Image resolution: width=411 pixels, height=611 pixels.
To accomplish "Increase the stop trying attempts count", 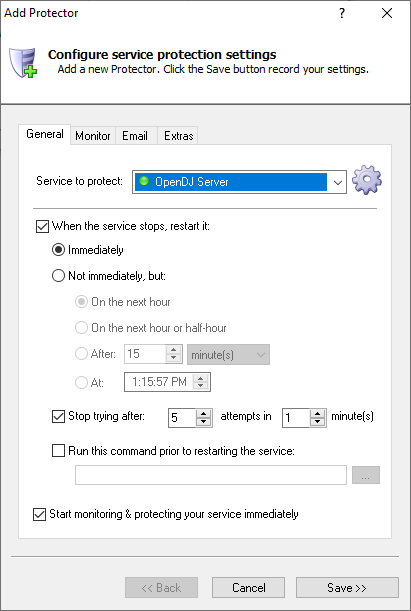I will pos(203,414).
